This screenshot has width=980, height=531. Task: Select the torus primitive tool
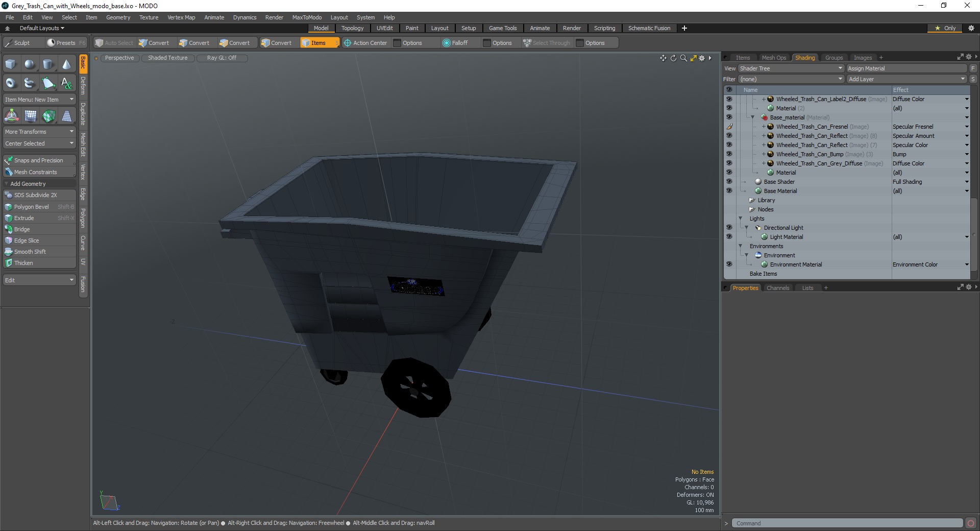(x=11, y=83)
